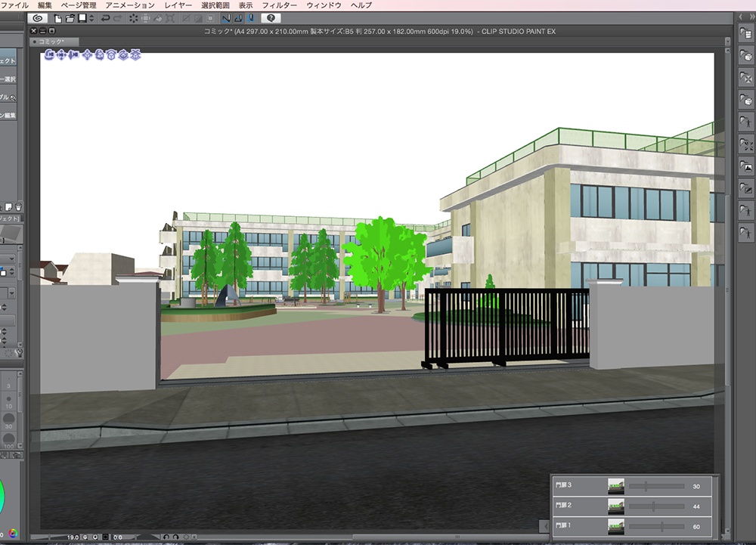Toggle Snap to special ruler icon

click(238, 18)
